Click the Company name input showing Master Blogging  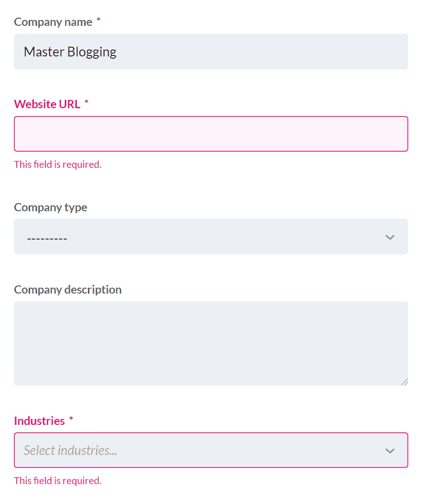tap(211, 51)
